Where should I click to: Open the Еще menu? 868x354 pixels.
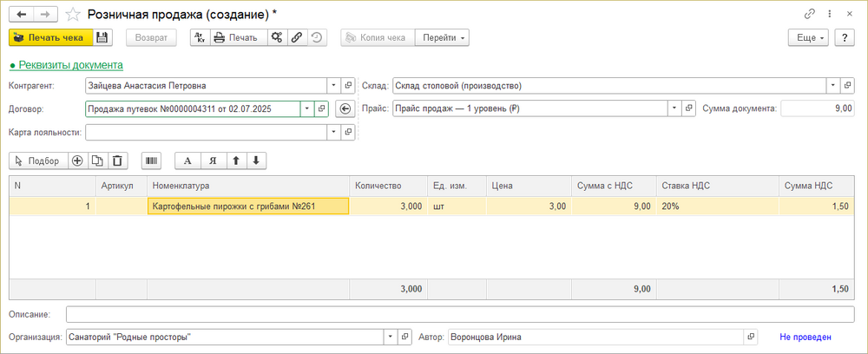807,37
